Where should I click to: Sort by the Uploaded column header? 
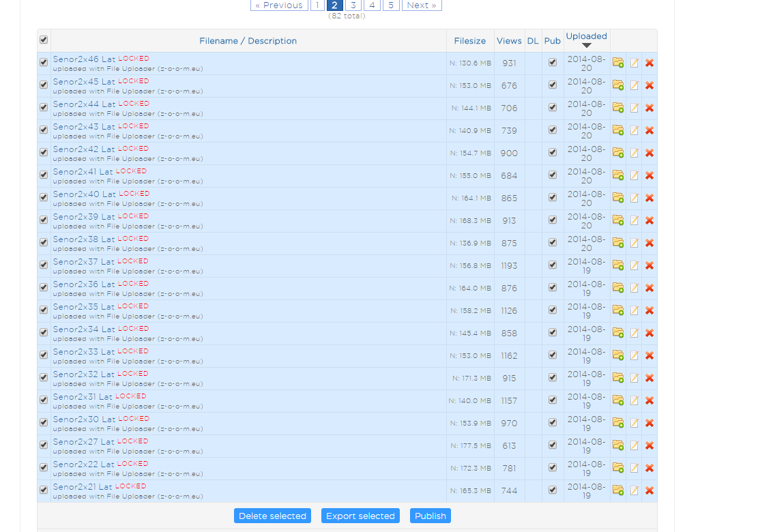tap(586, 36)
